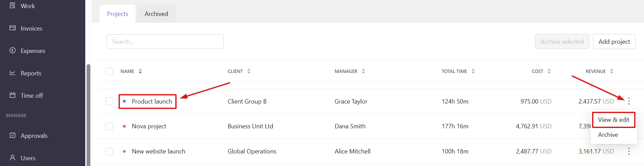Click the Users person icon

click(x=13, y=158)
